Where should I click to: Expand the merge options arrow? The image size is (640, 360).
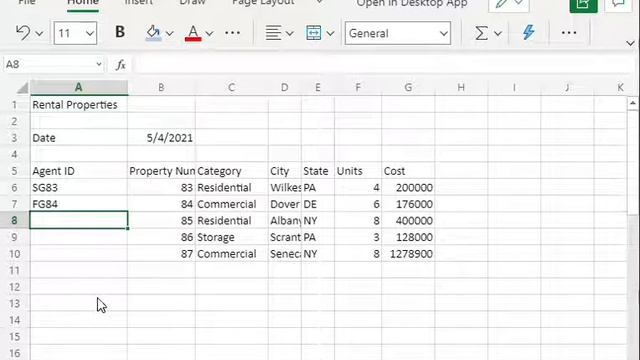[x=330, y=33]
